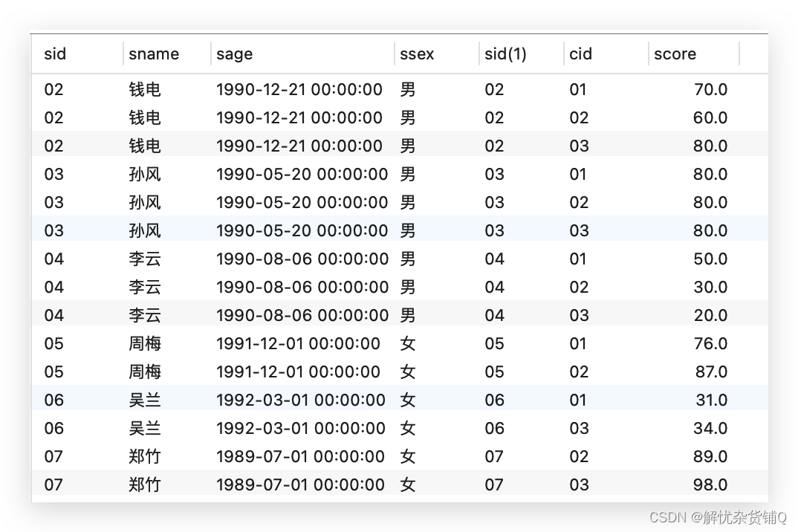798x532 pixels.
Task: Select the cid 02 cell in 周梅's row
Action: click(579, 372)
